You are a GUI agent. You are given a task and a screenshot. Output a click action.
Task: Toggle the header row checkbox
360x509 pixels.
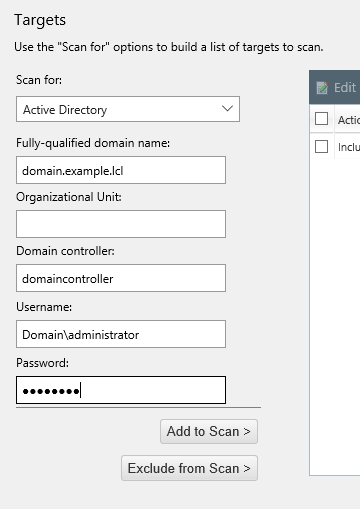[x=321, y=119]
